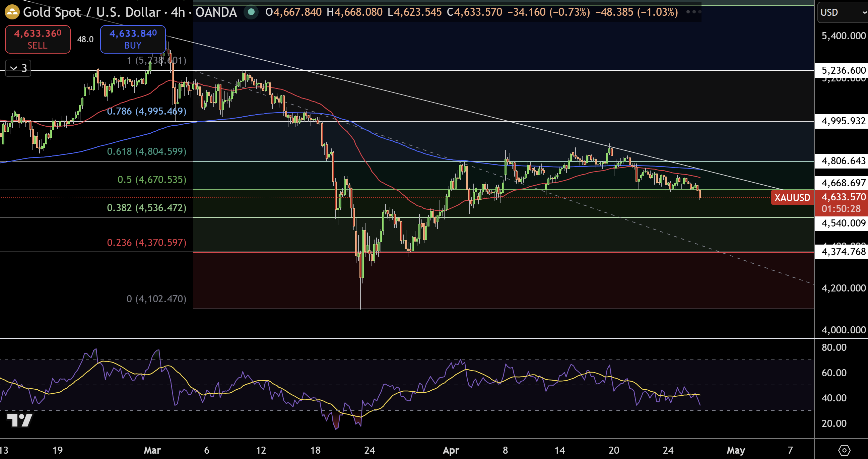Image resolution: width=868 pixels, height=459 pixels.
Task: Open the three-dots more options menu
Action: point(693,12)
